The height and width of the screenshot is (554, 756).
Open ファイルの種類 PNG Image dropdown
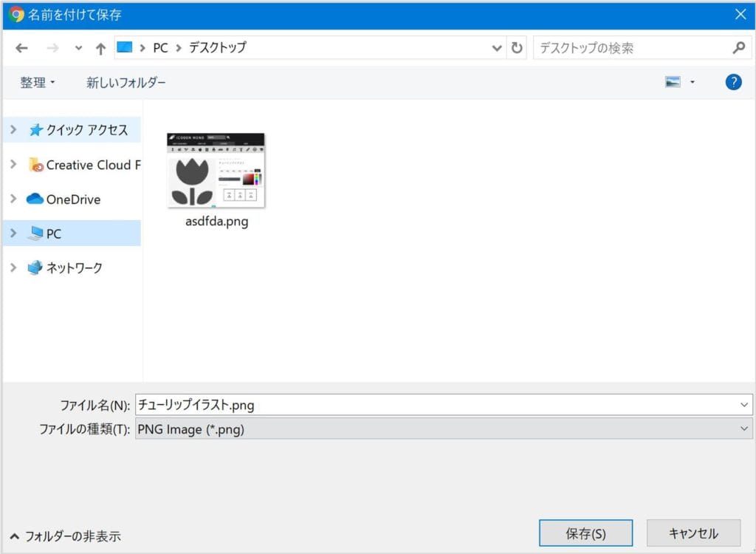[x=443, y=428]
